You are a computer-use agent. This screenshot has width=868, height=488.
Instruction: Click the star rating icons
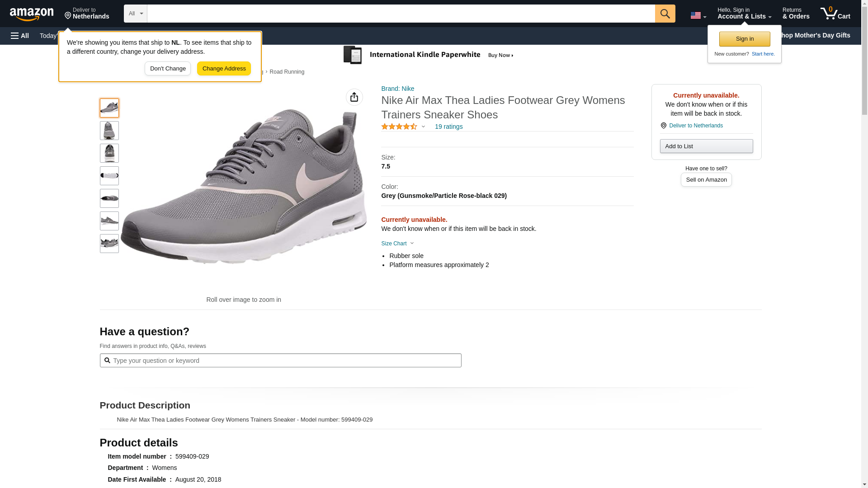point(399,127)
